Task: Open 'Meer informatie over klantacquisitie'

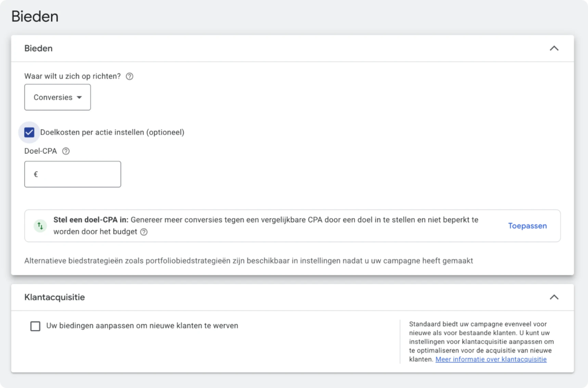Action: point(491,359)
